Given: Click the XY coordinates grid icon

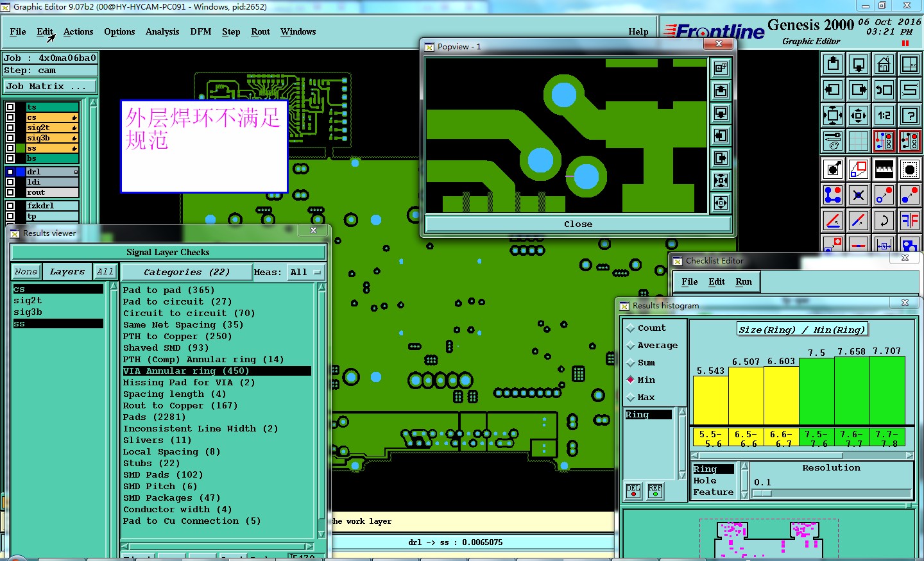Looking at the screenshot, I should tap(910, 64).
